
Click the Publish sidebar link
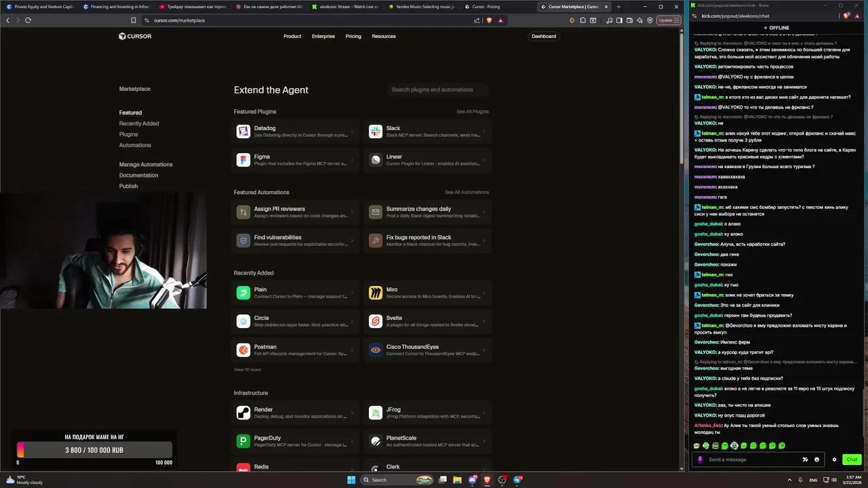(x=128, y=186)
